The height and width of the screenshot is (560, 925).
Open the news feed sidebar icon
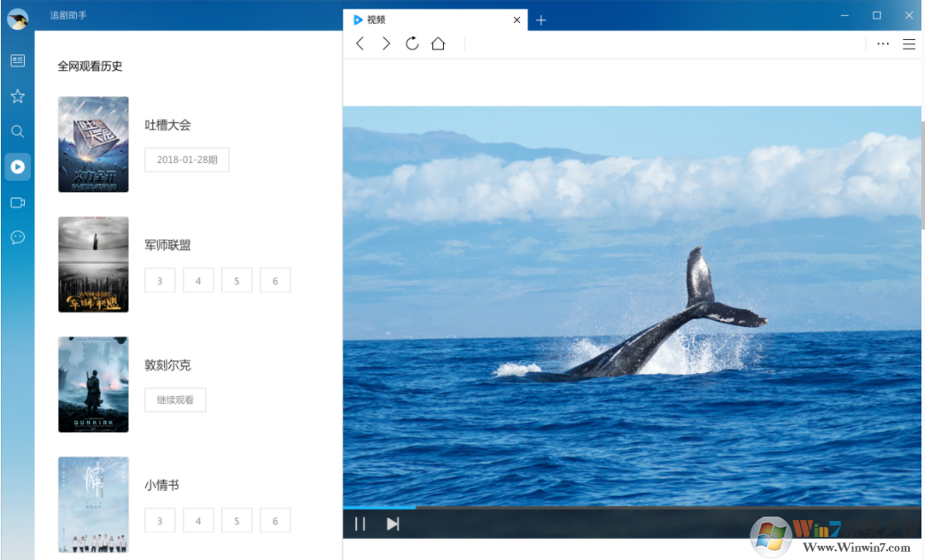pos(17,60)
